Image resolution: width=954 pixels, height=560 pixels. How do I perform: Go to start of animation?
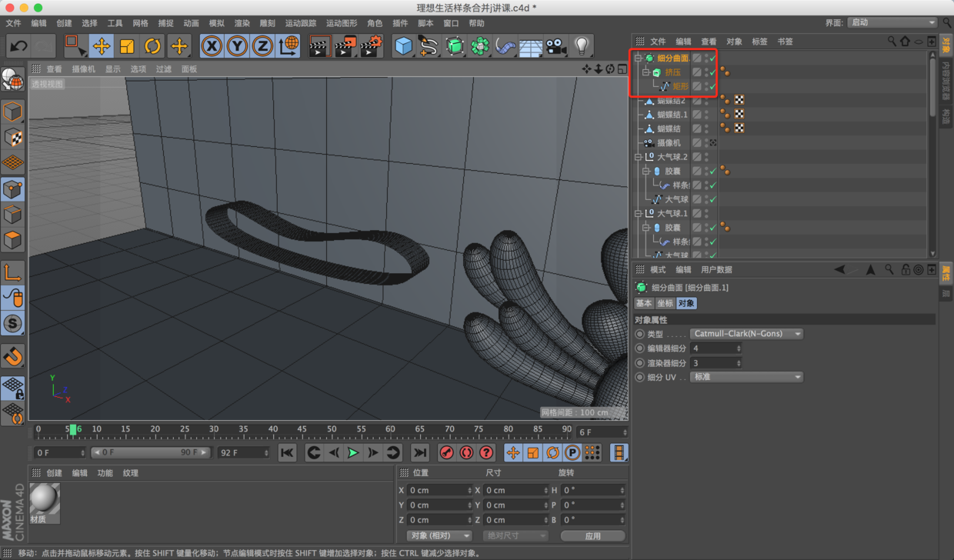coord(286,452)
